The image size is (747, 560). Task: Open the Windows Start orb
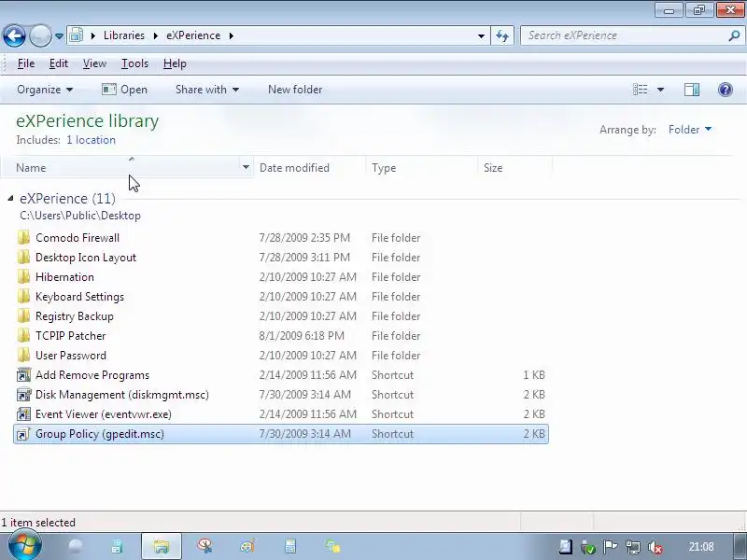(x=25, y=546)
